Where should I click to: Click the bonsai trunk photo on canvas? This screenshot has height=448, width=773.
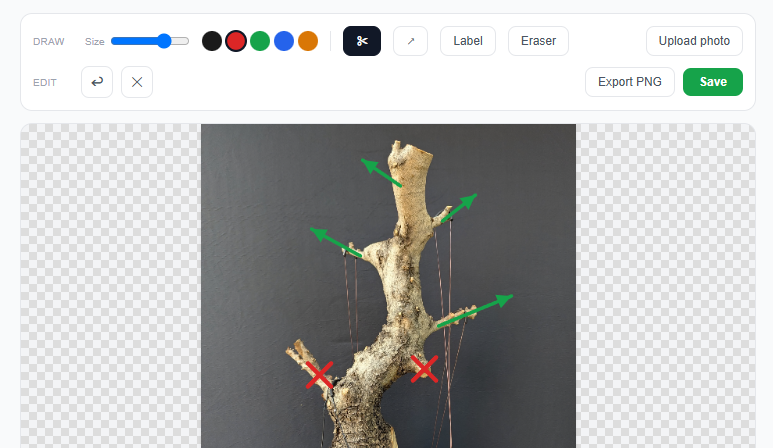pyautogui.click(x=388, y=286)
